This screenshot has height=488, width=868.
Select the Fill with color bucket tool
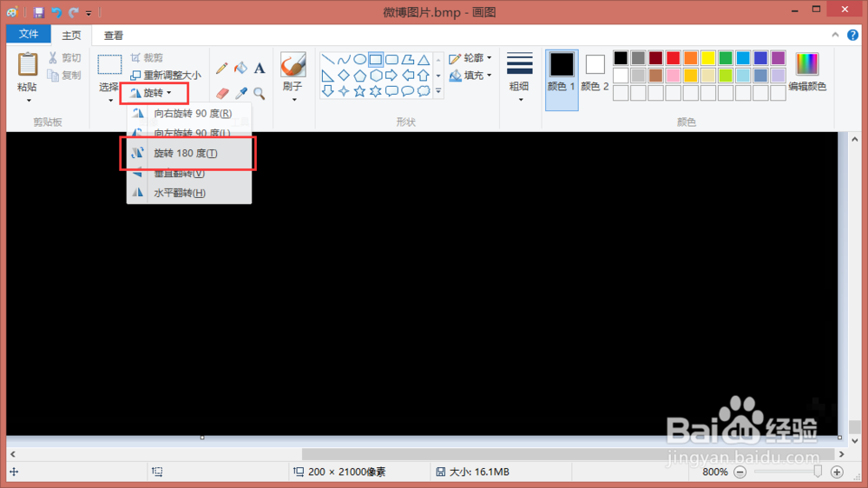click(240, 68)
